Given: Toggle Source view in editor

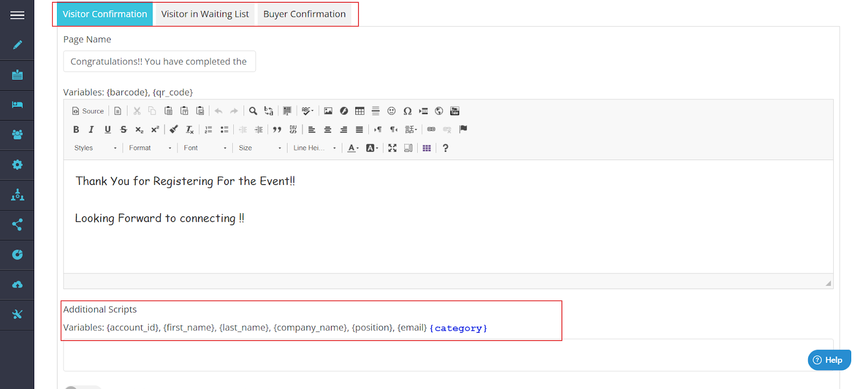Looking at the screenshot, I should (88, 111).
